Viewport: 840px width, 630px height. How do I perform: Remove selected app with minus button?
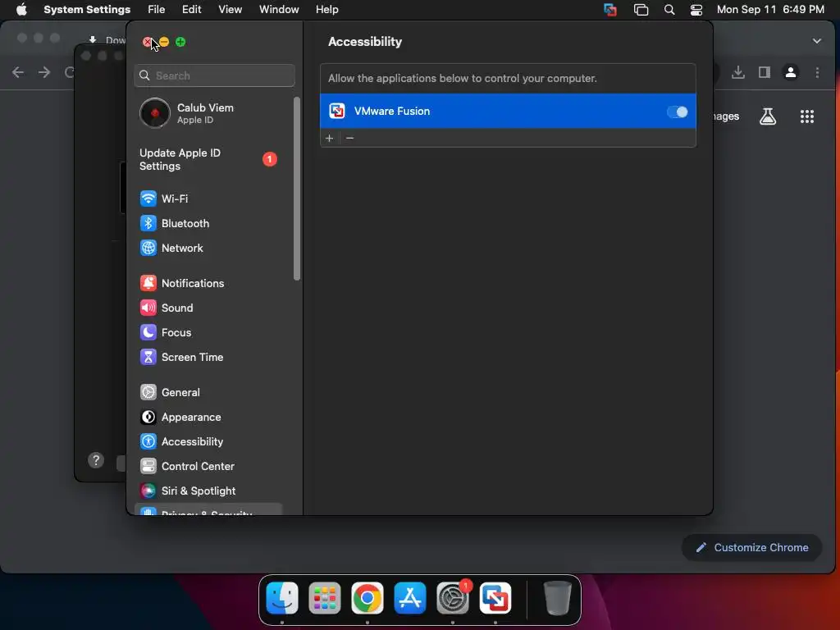pos(349,138)
